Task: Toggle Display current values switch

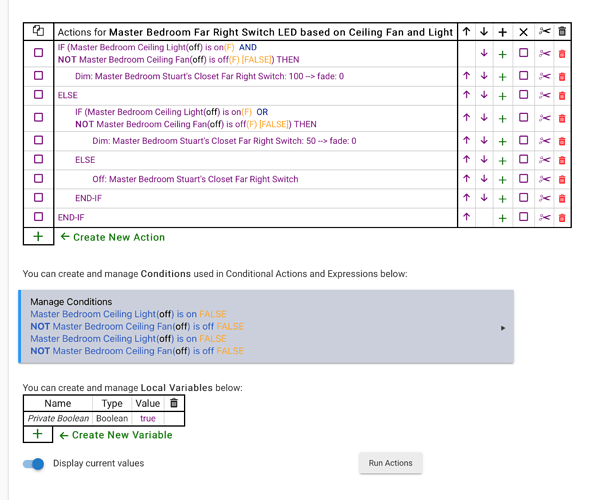Action: point(33,463)
